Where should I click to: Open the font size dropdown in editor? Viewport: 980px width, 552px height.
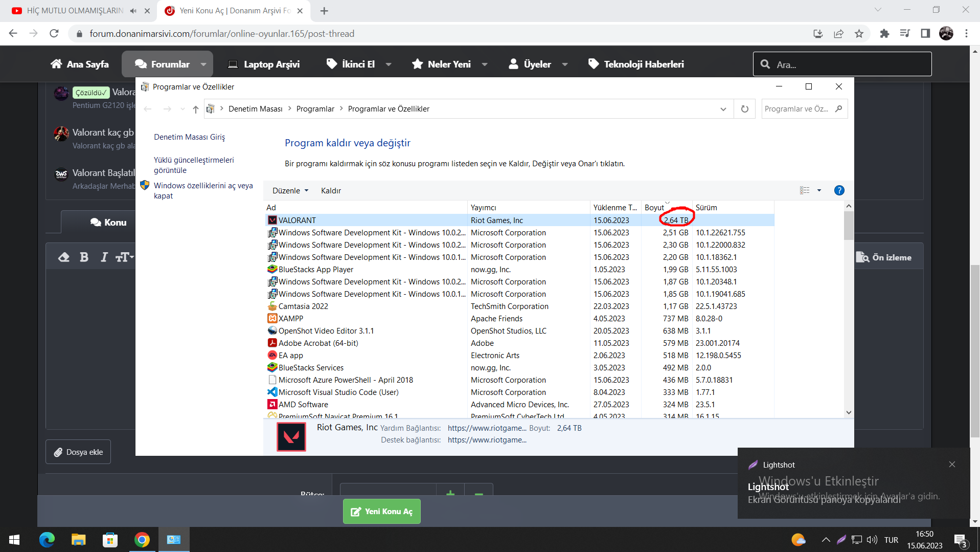click(124, 257)
